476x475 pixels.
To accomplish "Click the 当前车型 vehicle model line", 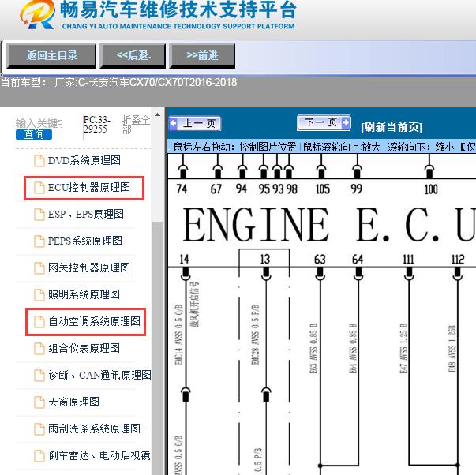I will point(118,82).
